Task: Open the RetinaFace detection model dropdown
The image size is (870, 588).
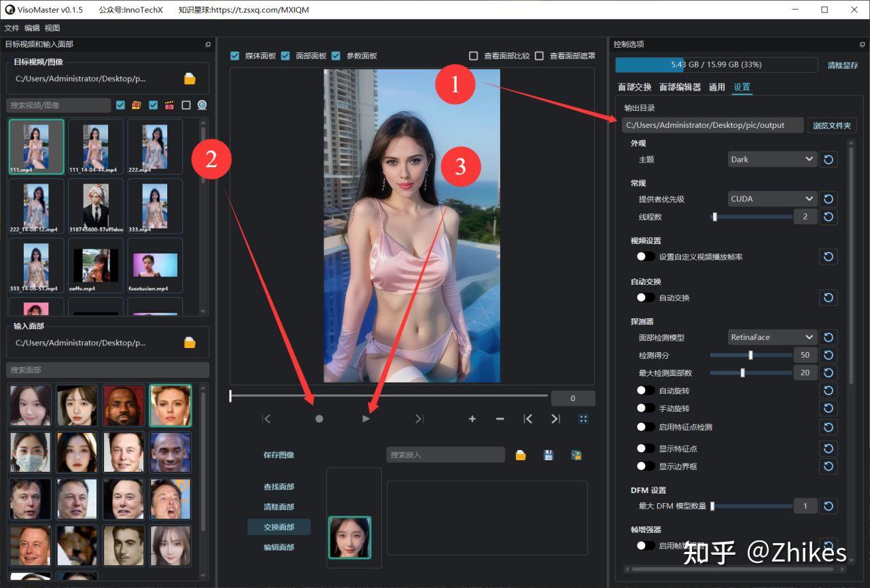Action: pyautogui.click(x=772, y=337)
